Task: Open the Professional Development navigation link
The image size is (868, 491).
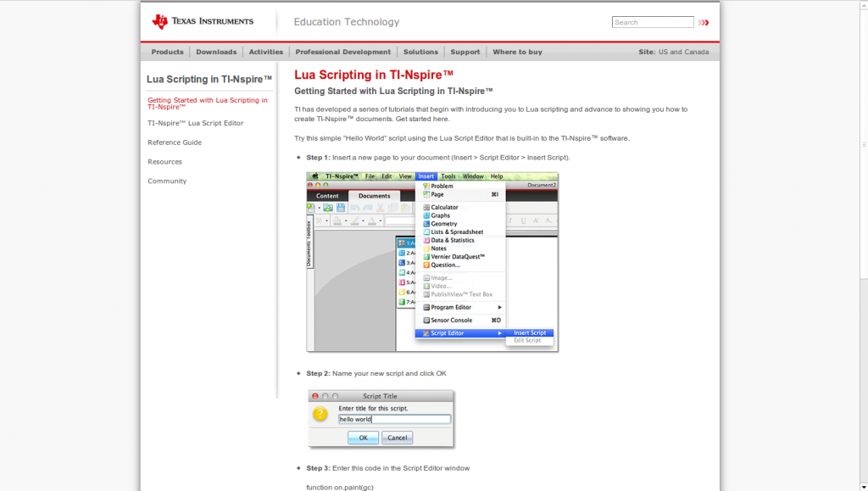Action: click(342, 52)
